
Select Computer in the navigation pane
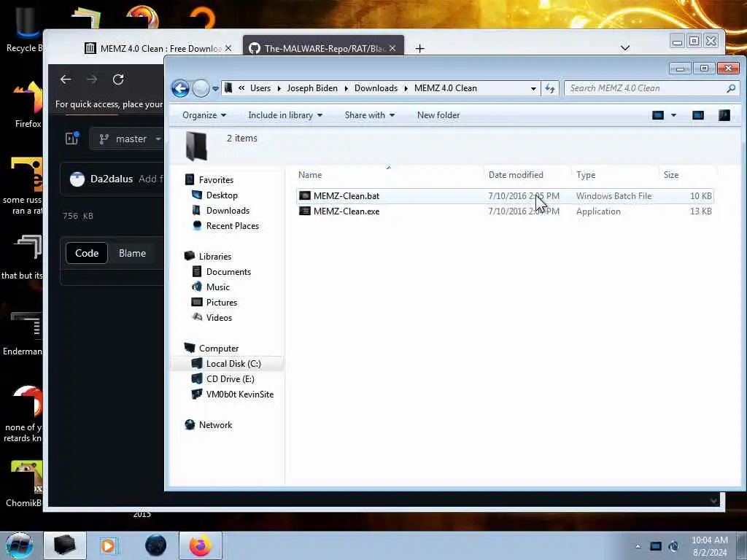219,348
